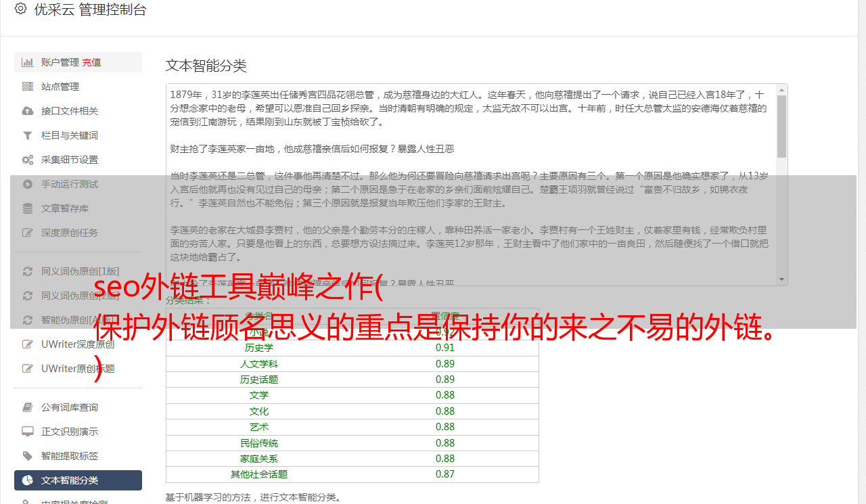
Task: Click the monitor icon for 正文识别演示
Action: click(x=28, y=432)
